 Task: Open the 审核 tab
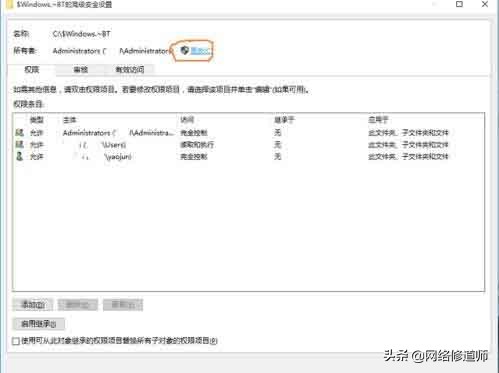coord(81,70)
